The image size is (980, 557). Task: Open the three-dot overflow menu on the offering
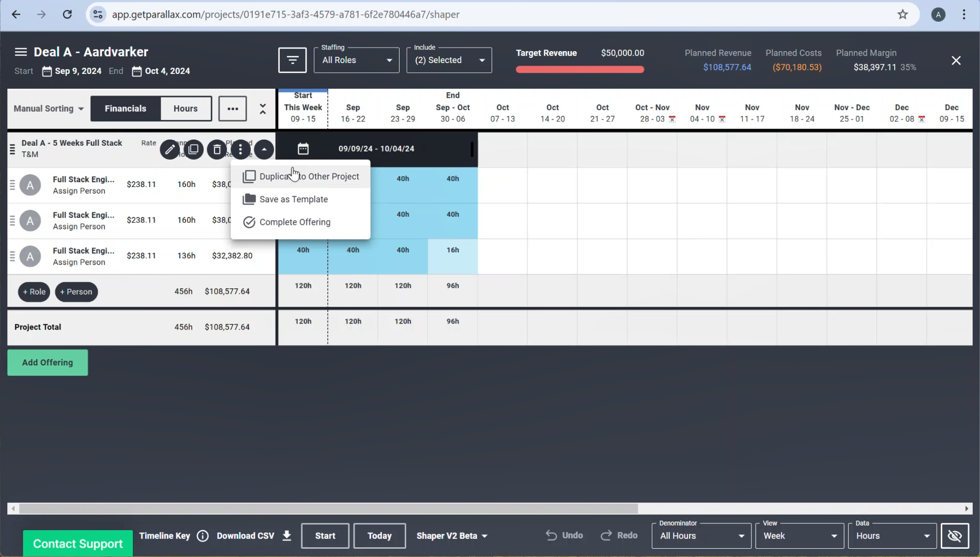tap(240, 149)
